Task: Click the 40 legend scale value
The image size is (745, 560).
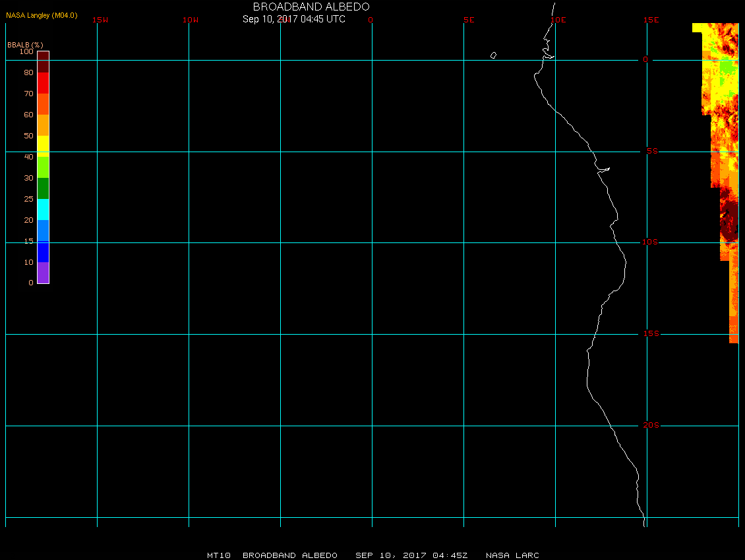Action: pyautogui.click(x=29, y=157)
